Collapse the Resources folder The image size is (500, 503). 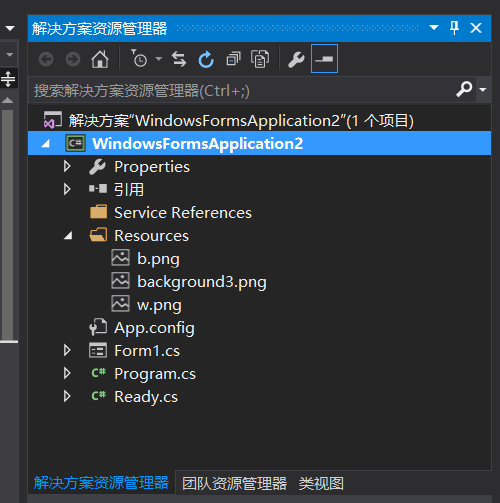68,236
